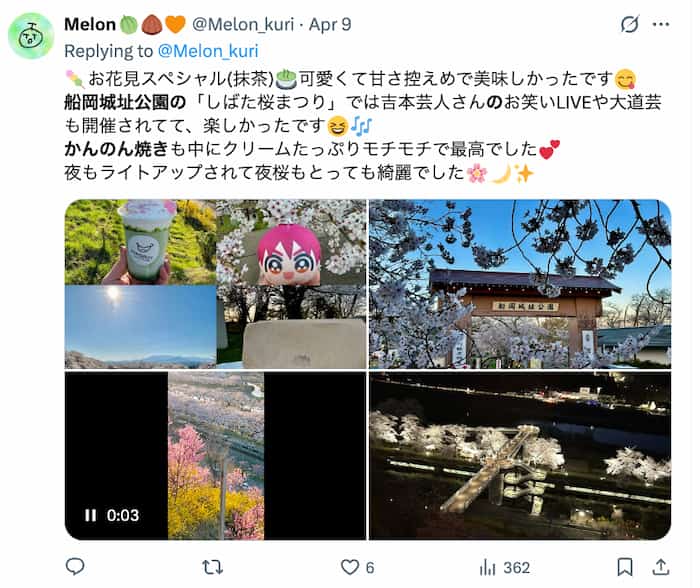Open the night illuminated bridge photo
Screen dimensions: 700x588
pos(520,455)
